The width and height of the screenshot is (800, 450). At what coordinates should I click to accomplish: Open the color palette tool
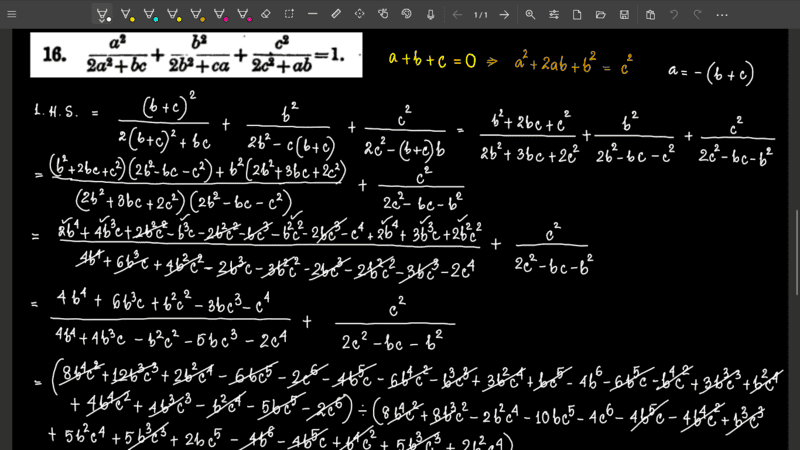407,14
